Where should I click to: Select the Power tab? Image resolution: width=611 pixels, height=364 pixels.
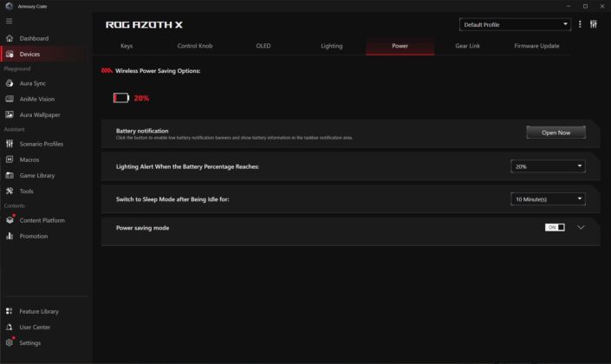tap(400, 46)
